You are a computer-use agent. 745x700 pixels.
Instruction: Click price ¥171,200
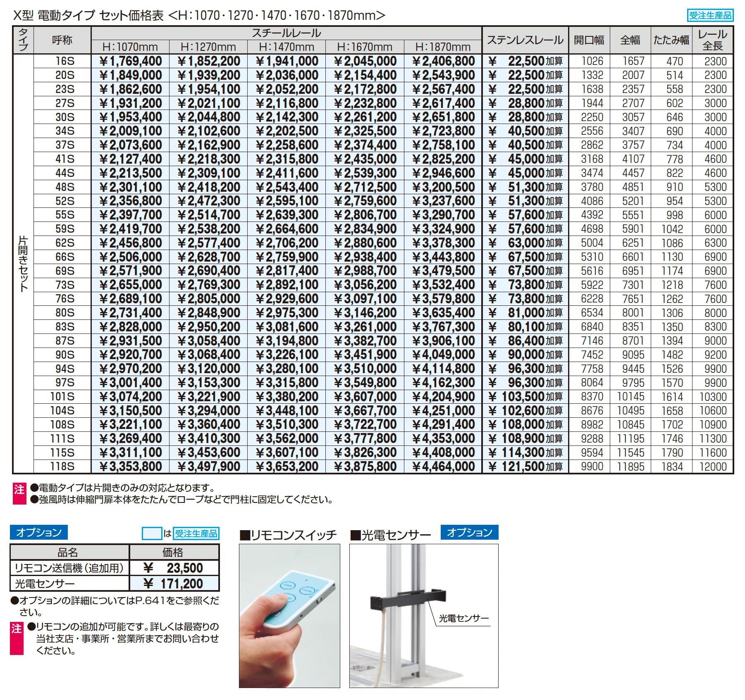tap(173, 583)
